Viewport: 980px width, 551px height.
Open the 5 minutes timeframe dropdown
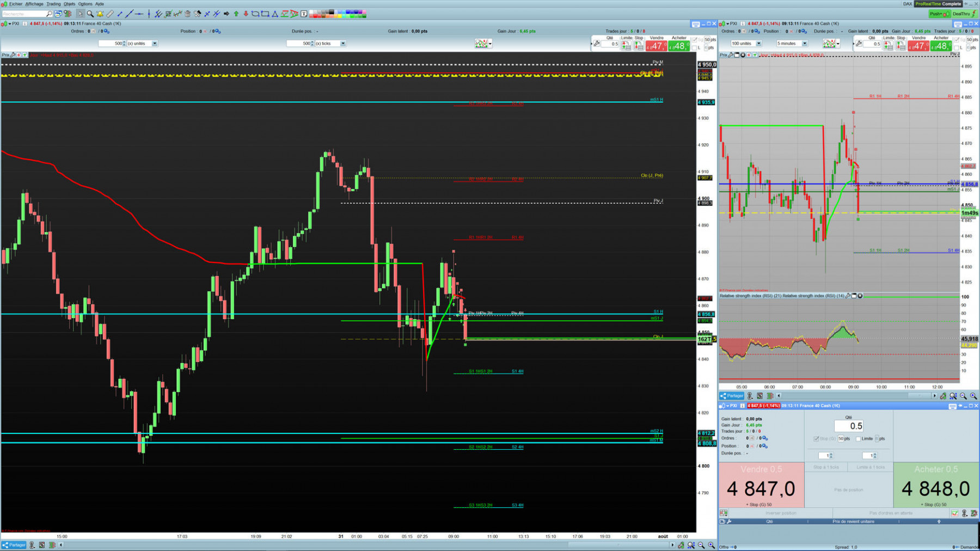[x=792, y=44]
